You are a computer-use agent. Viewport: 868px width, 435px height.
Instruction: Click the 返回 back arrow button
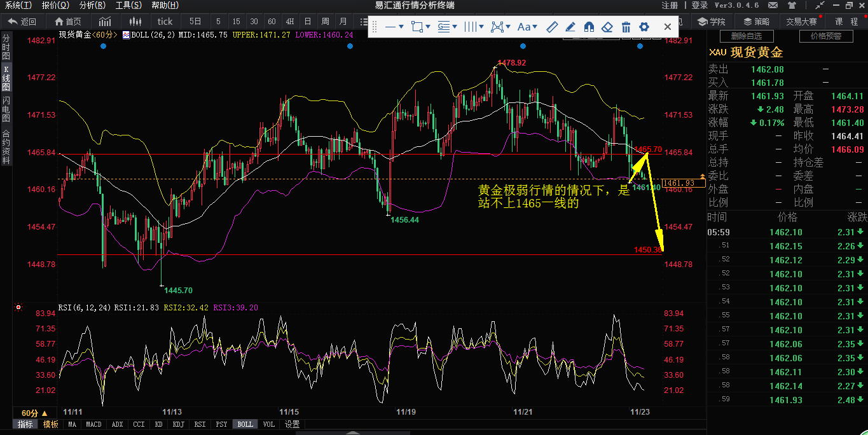coord(22,21)
